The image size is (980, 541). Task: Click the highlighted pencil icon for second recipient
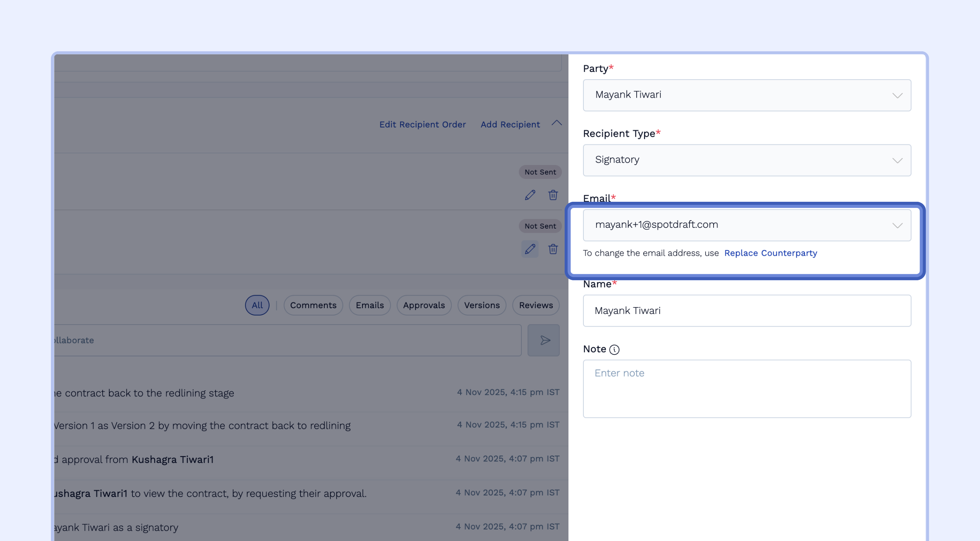click(x=530, y=249)
